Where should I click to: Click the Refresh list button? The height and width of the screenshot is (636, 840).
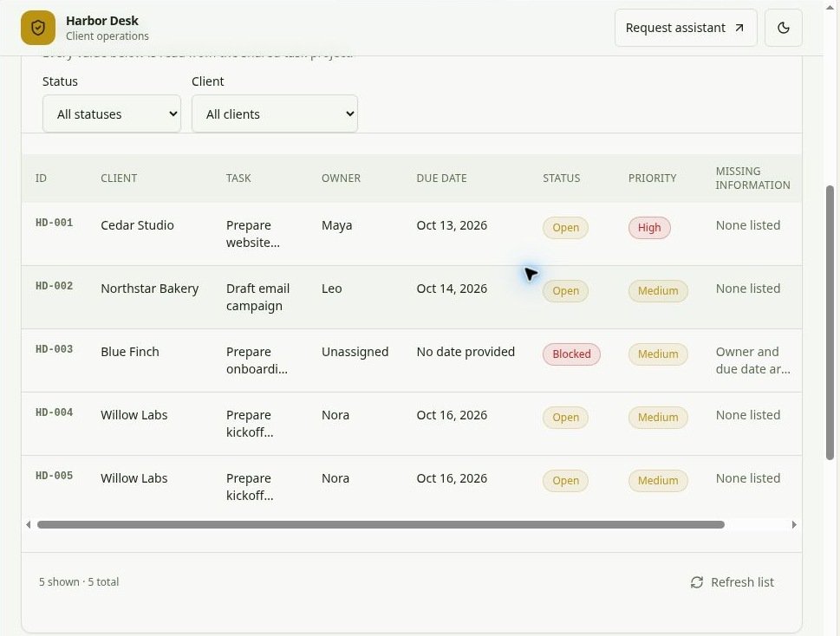tap(732, 582)
